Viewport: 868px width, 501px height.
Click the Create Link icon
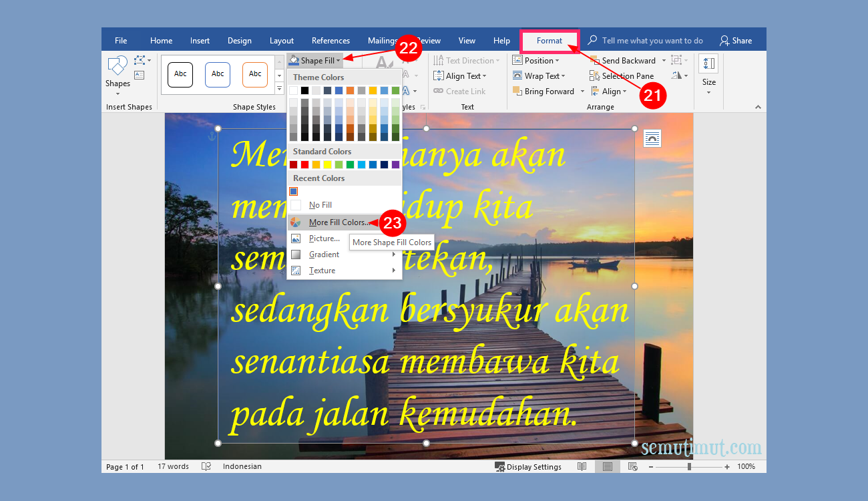coord(438,92)
